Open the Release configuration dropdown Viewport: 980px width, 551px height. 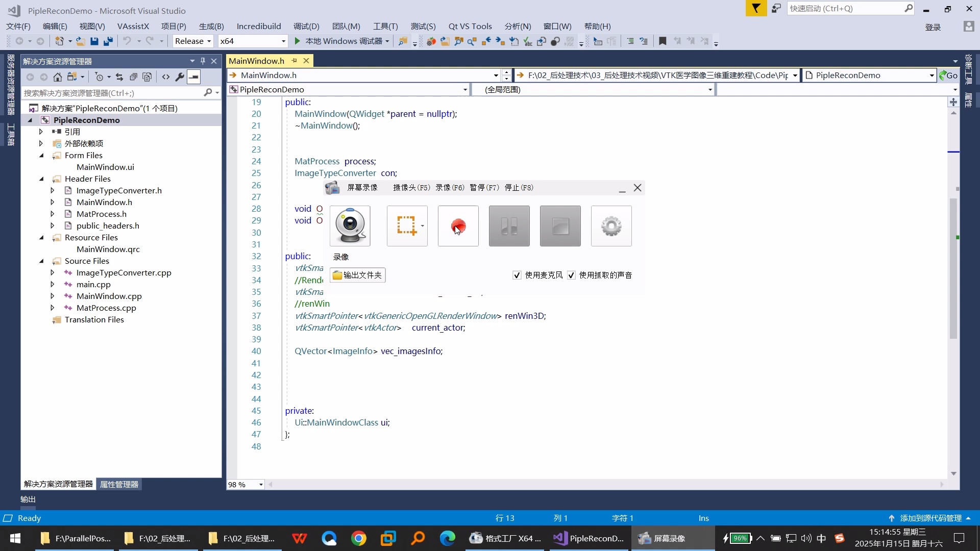point(193,41)
